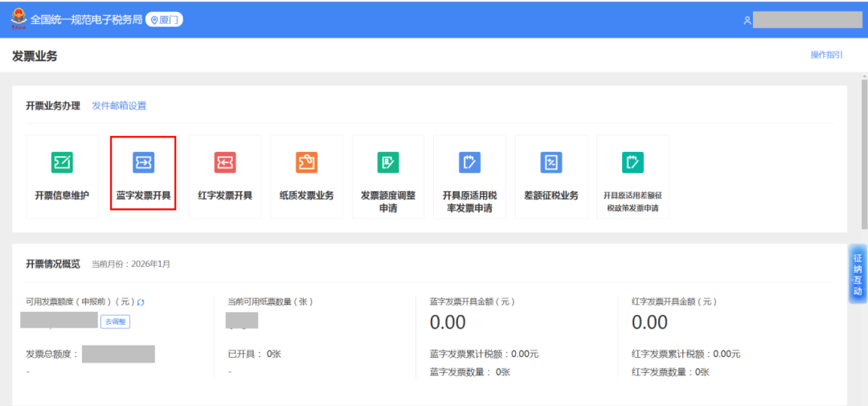The width and height of the screenshot is (868, 406).
Task: Open 红字发票开具 red ticket icon
Action: coord(225,162)
